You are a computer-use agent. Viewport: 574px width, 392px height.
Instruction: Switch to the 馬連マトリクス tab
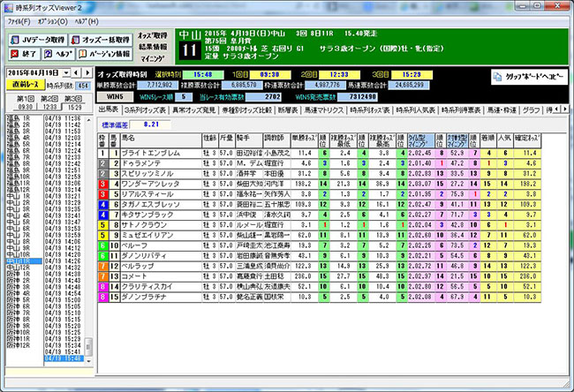[324, 109]
